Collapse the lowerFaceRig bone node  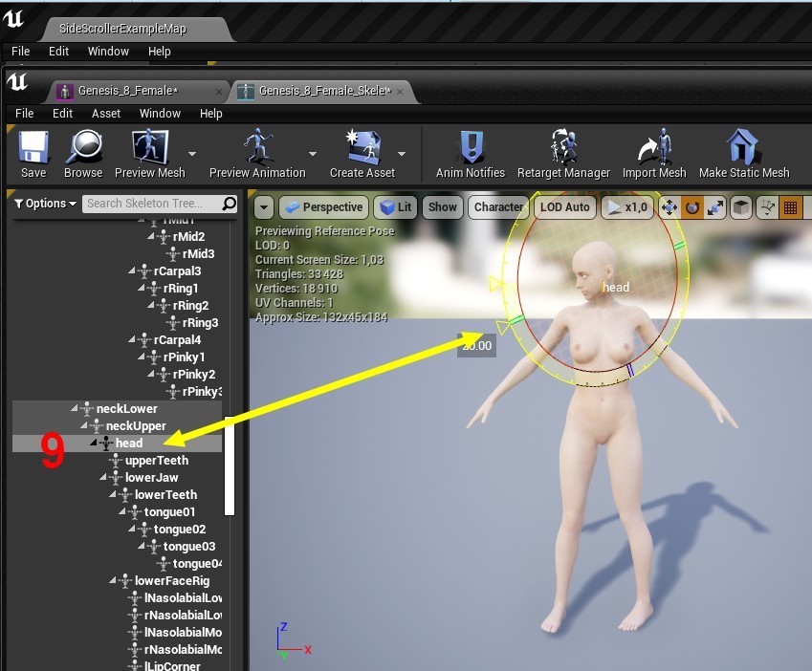click(113, 581)
